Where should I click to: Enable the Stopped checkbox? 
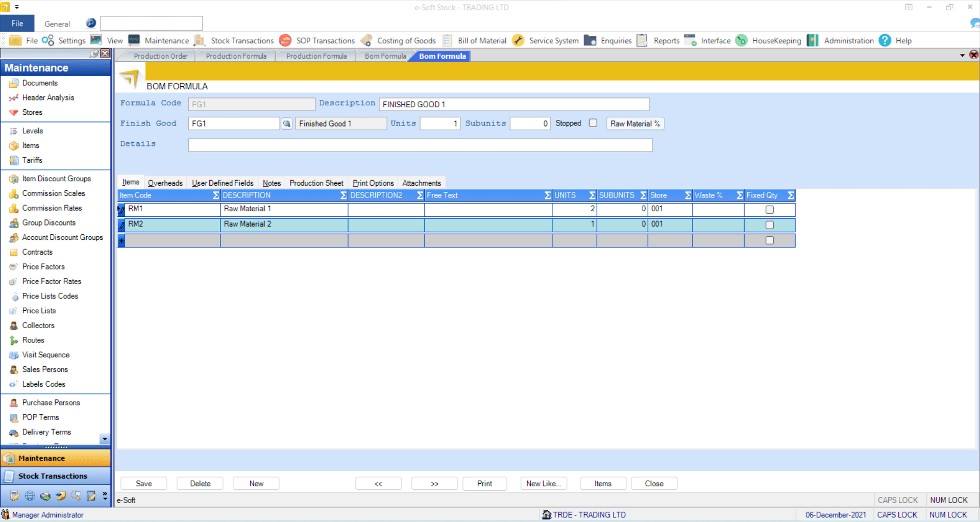[593, 123]
